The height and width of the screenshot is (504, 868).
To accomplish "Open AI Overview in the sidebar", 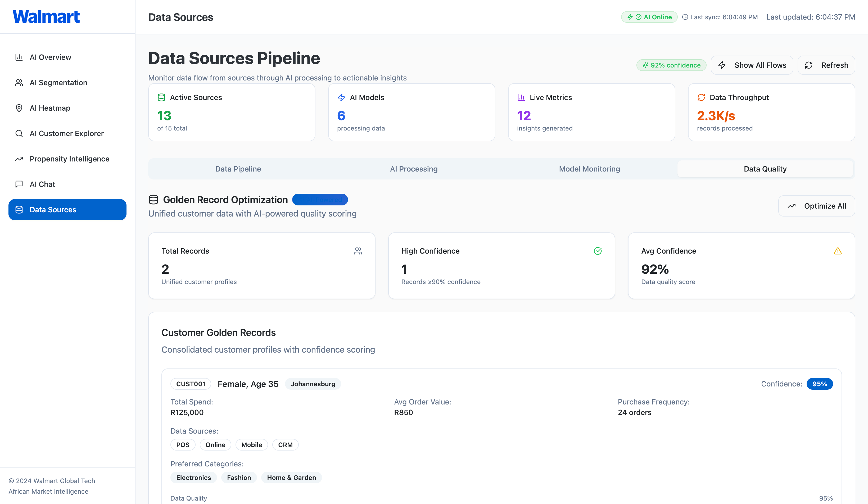I will click(67, 57).
